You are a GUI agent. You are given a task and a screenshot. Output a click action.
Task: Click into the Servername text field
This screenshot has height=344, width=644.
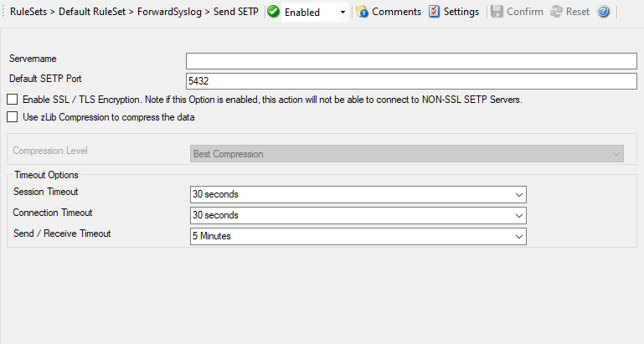click(411, 60)
